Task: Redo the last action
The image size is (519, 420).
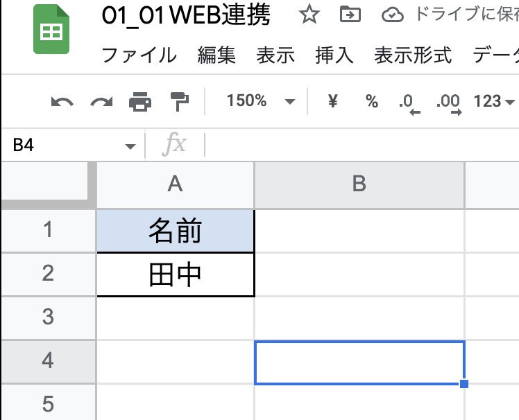Action: 101,102
